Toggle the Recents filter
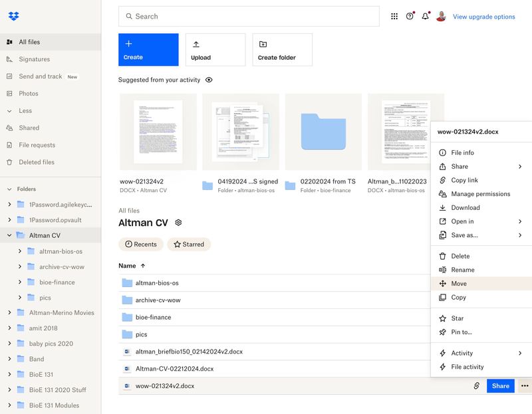Image resolution: width=532 pixels, height=414 pixels. point(141,245)
